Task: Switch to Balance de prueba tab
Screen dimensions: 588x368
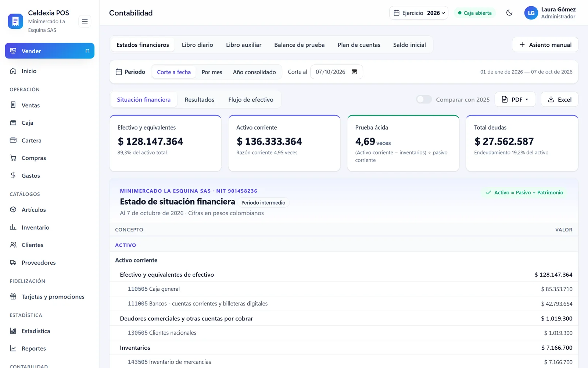Action: tap(299, 45)
